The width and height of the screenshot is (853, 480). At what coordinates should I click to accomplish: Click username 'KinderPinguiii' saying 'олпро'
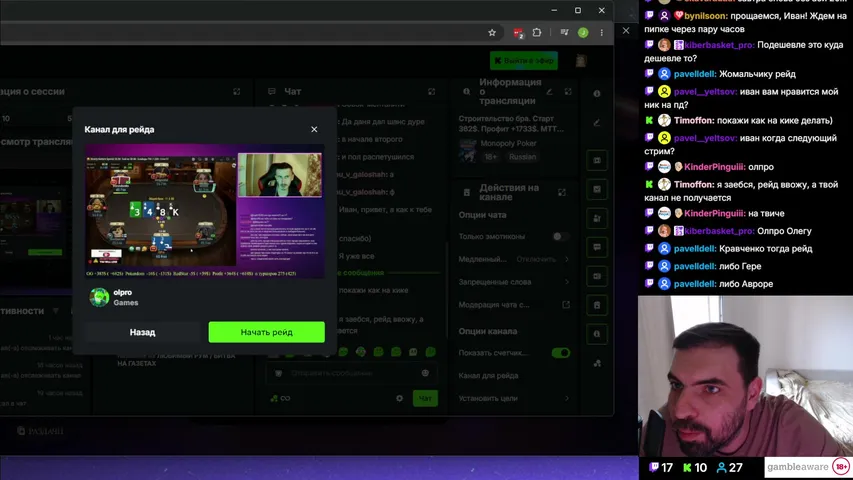pyautogui.click(x=714, y=167)
